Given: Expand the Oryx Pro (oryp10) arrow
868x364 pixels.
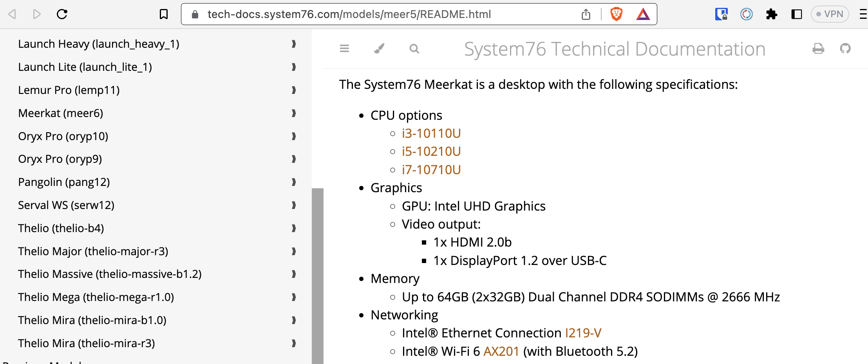Looking at the screenshot, I should (x=294, y=136).
